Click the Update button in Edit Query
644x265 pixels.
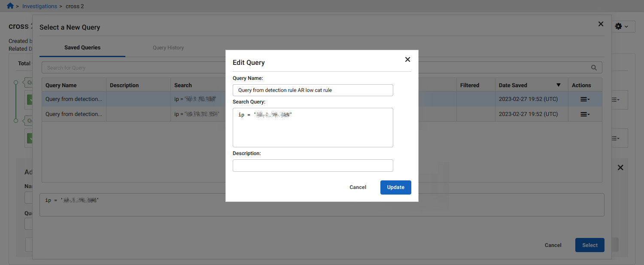395,187
